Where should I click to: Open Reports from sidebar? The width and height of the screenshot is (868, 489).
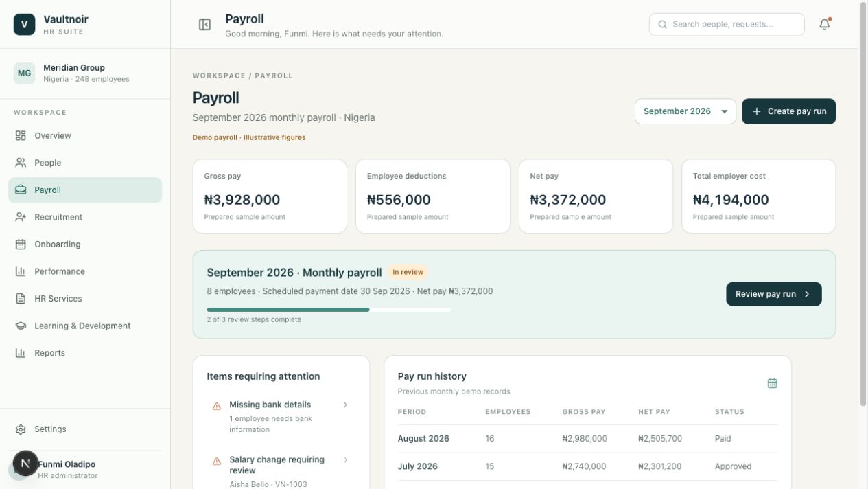(85, 353)
